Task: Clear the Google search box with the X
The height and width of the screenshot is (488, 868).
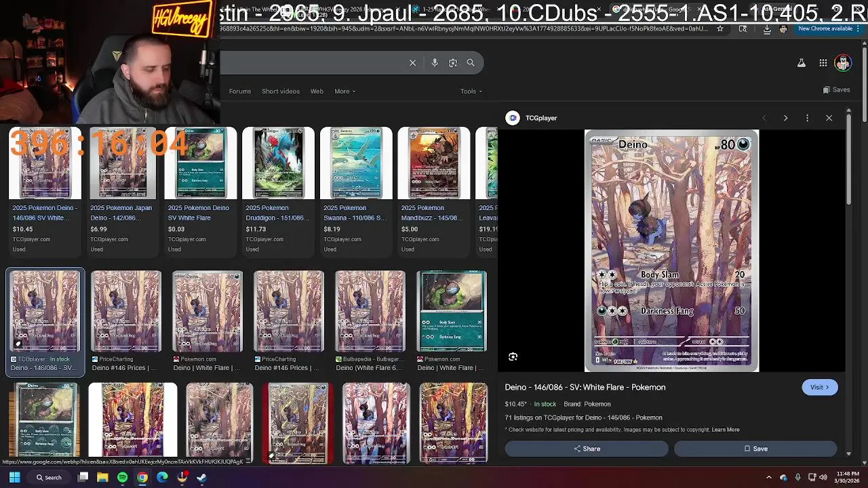Action: (x=412, y=63)
